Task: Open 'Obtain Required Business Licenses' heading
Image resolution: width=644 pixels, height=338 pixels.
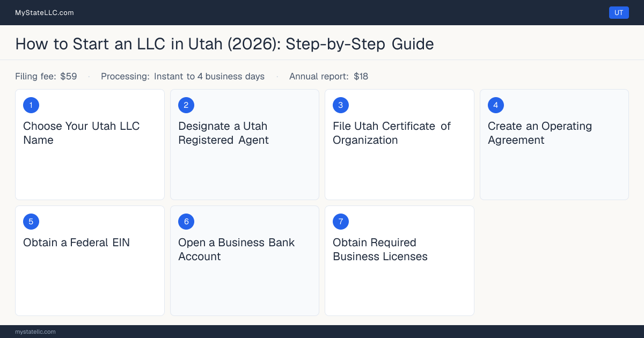Action: [380, 249]
